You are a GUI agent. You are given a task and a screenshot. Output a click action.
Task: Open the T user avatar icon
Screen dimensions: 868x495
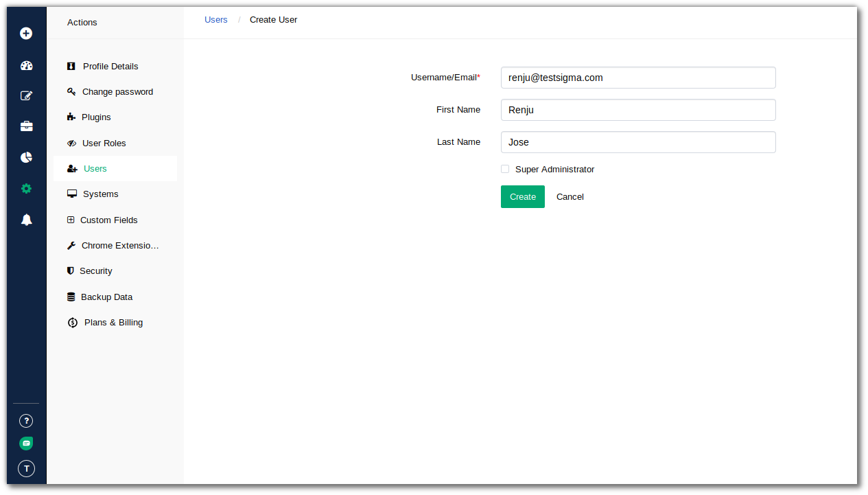(x=26, y=469)
